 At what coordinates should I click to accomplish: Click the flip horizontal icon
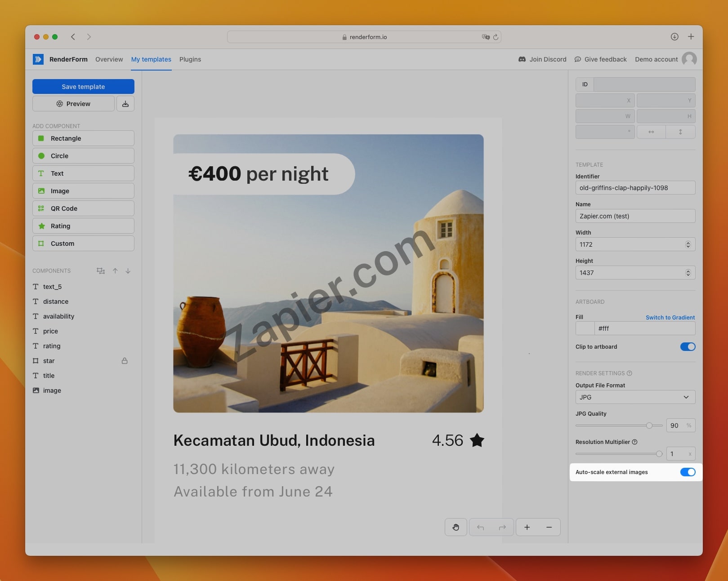pos(651,132)
